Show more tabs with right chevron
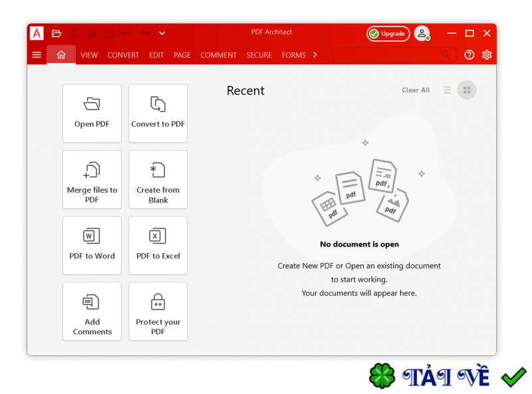 tap(315, 54)
